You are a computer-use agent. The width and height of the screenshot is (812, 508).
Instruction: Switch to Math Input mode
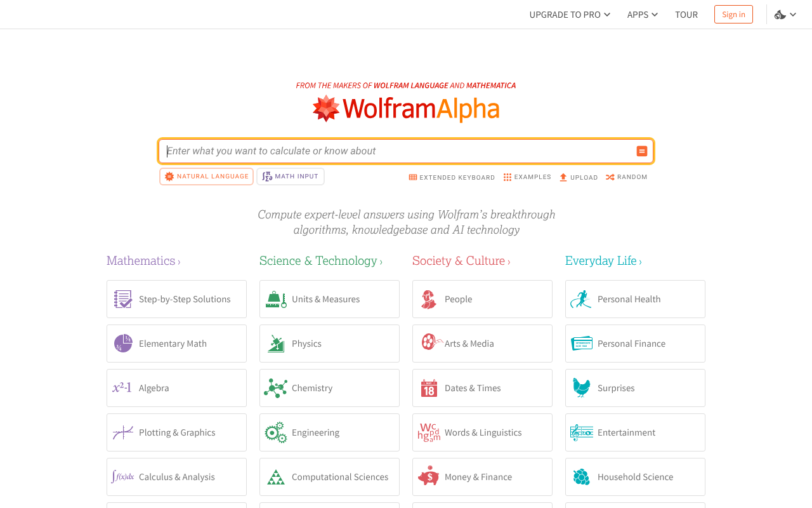[x=291, y=176]
